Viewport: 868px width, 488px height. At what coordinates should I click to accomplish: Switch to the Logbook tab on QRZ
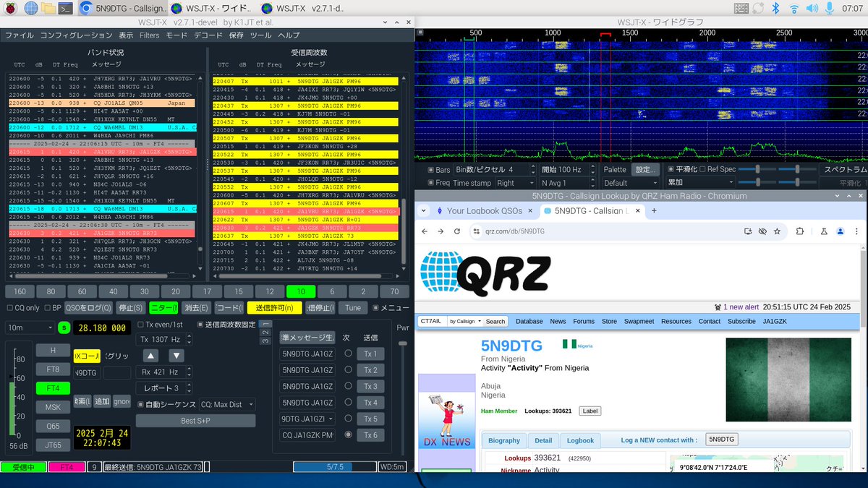(580, 440)
